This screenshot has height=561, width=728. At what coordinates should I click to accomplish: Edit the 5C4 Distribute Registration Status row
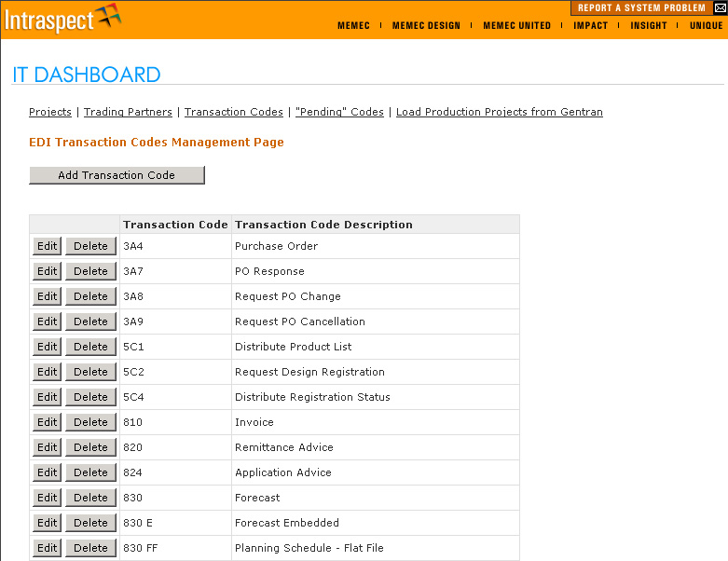(x=47, y=397)
